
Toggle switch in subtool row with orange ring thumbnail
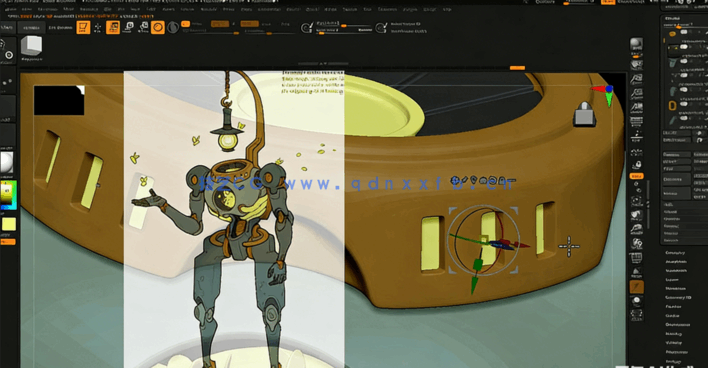coord(685,33)
